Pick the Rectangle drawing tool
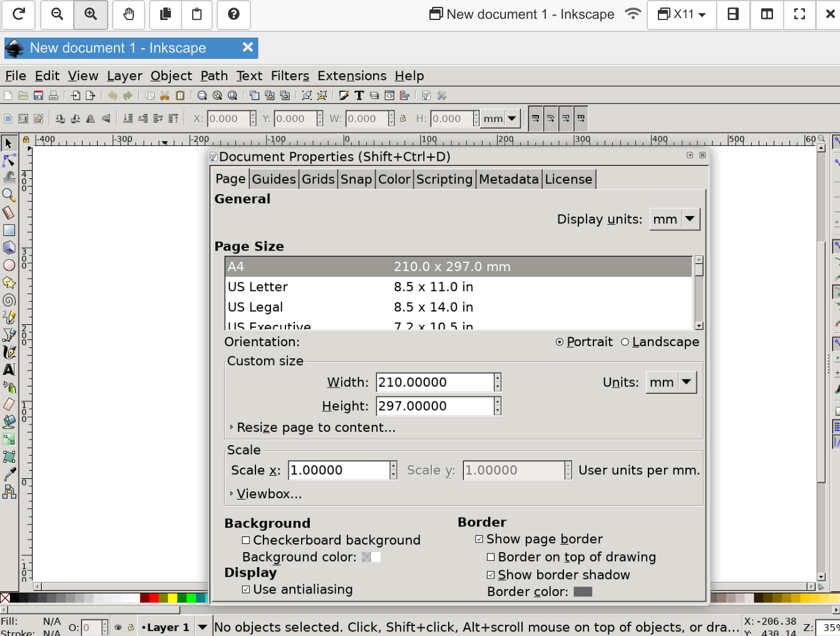 point(9,230)
